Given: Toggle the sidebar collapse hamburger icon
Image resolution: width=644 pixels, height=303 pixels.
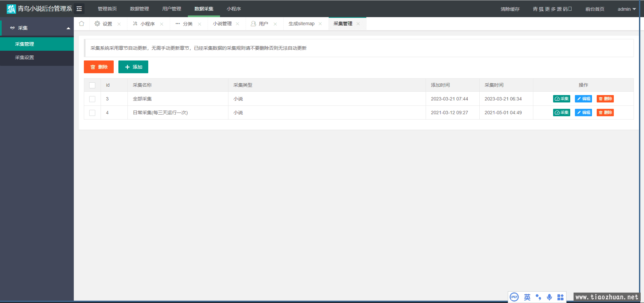Looking at the screenshot, I should coord(79,9).
